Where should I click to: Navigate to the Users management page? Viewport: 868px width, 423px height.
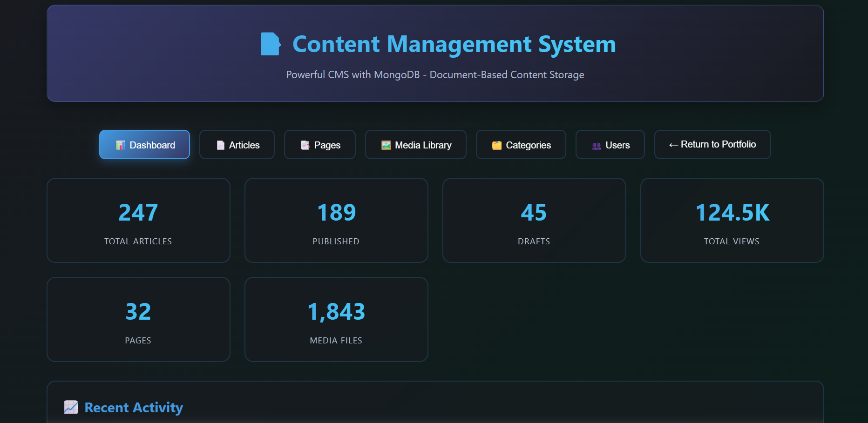(x=610, y=145)
